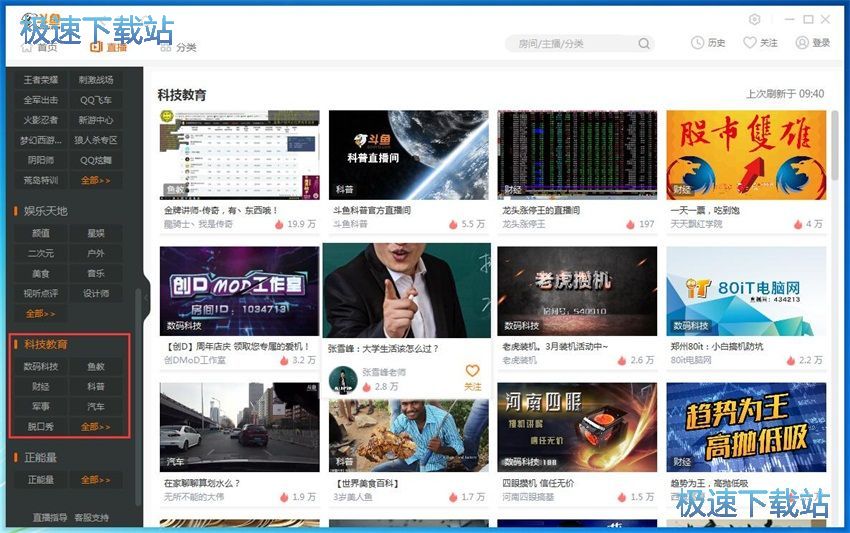Open 数码科技 under 科技教育

(41, 367)
